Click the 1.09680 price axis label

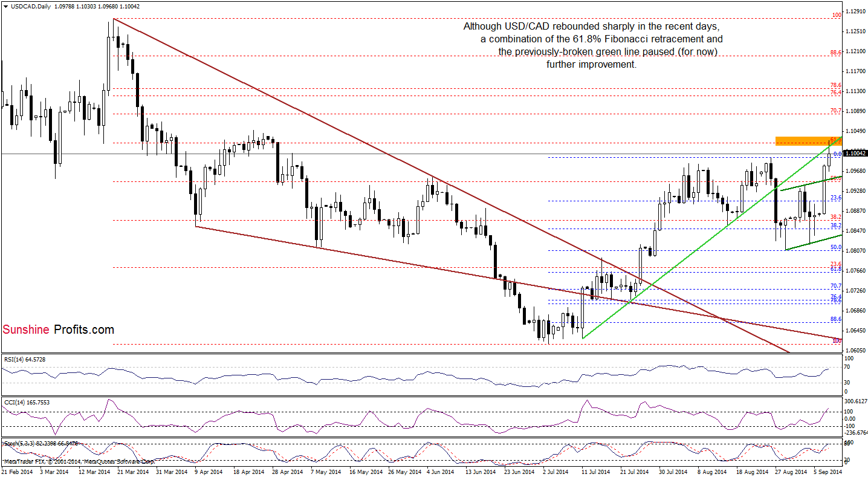click(x=855, y=170)
